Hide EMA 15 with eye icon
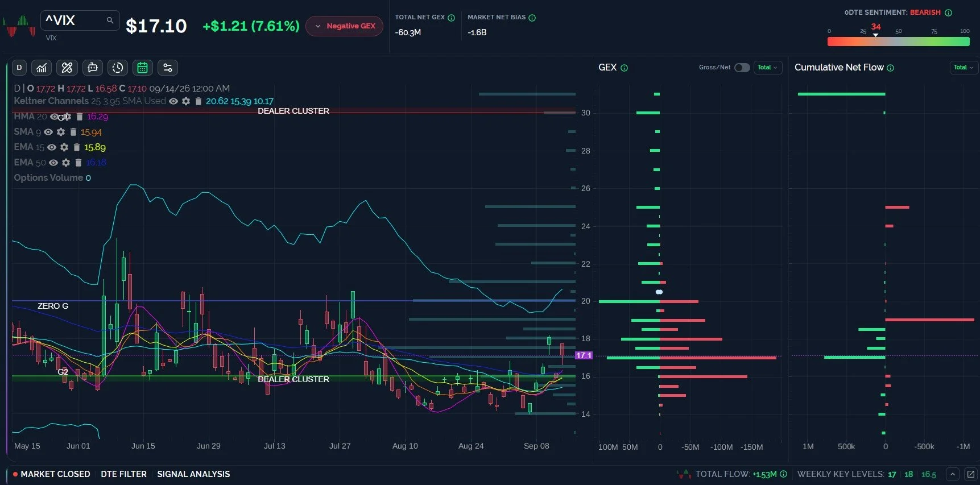The height and width of the screenshot is (485, 980). tap(52, 147)
